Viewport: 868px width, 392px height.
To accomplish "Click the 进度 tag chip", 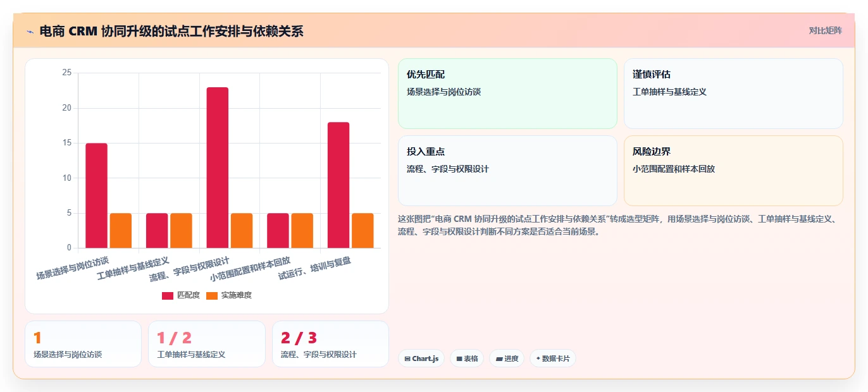I will click(x=507, y=358).
